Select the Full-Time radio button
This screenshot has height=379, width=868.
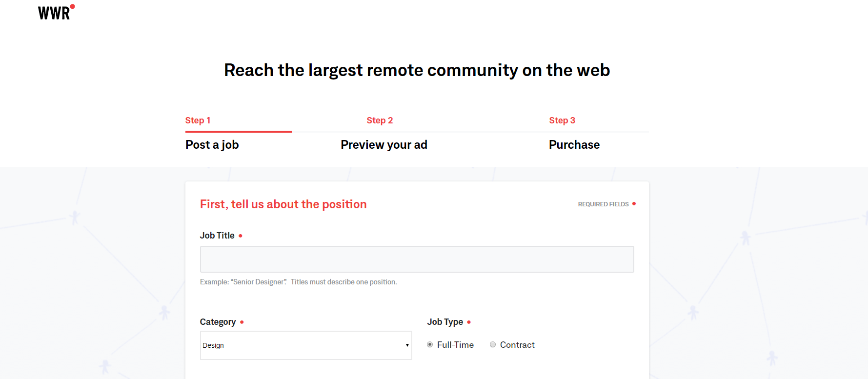(x=430, y=344)
